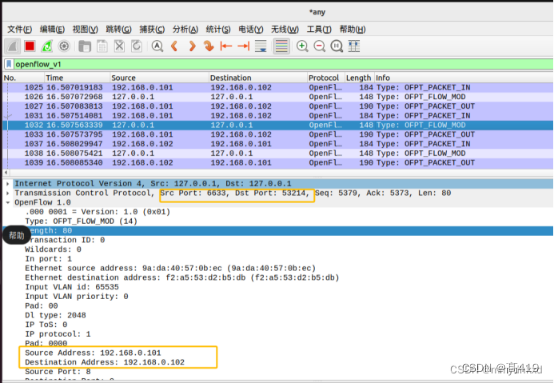
Task: Open the 编辑(E) menu
Action: pos(52,29)
